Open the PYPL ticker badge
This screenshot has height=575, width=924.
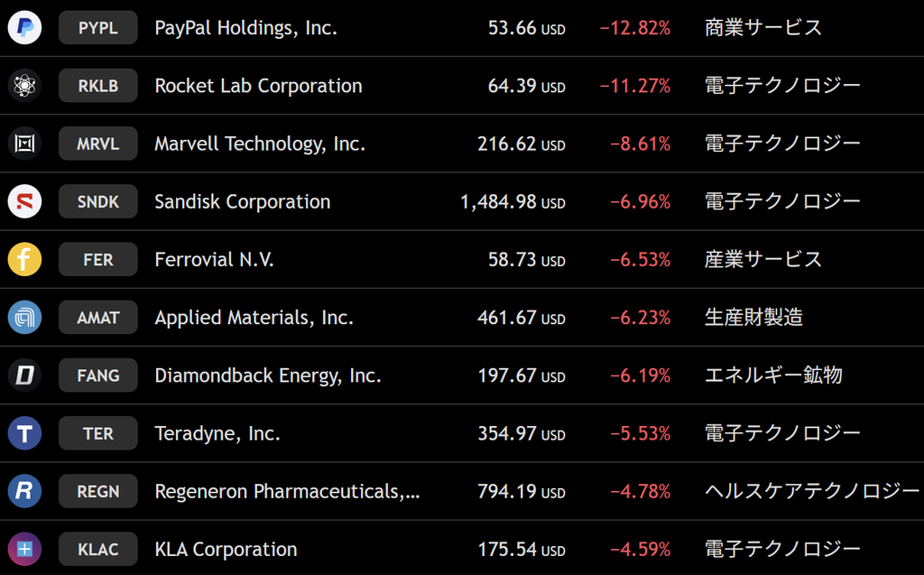pos(97,28)
